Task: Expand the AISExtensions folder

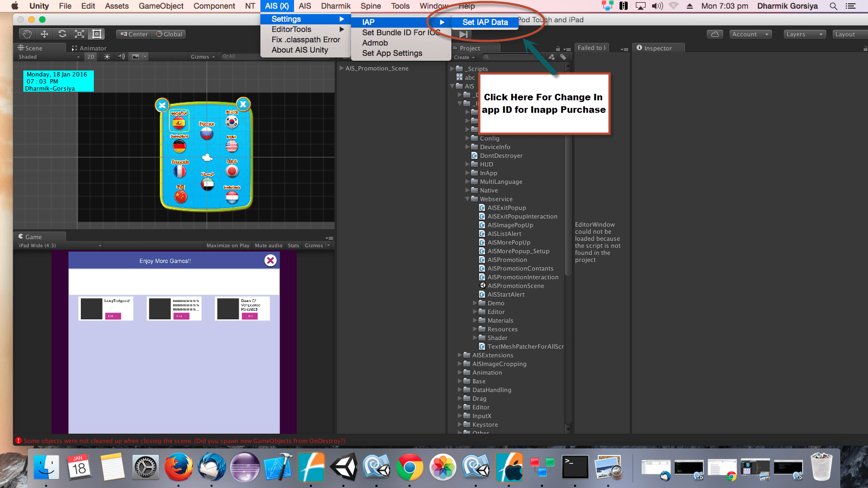Action: pos(460,355)
